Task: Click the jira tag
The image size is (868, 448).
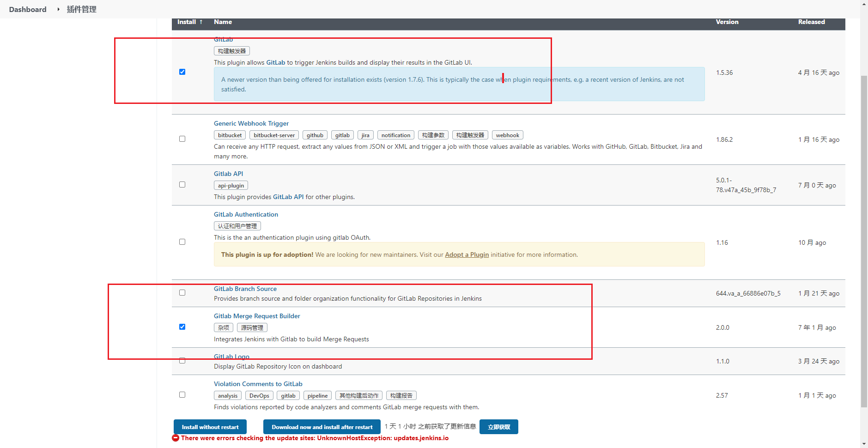Action: (x=365, y=135)
